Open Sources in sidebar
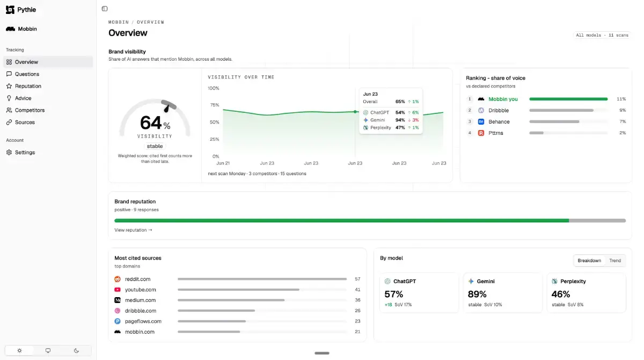Screen dimensions: 644x360 coord(48,123)
